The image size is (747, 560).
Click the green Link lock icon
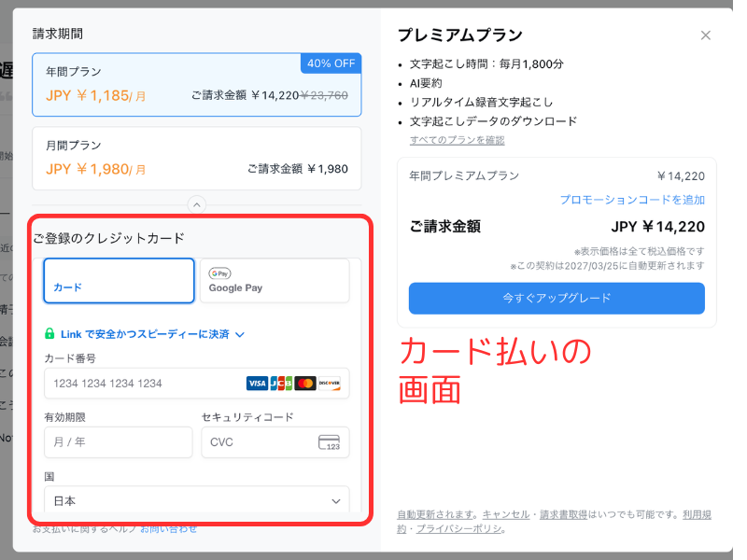pos(49,333)
